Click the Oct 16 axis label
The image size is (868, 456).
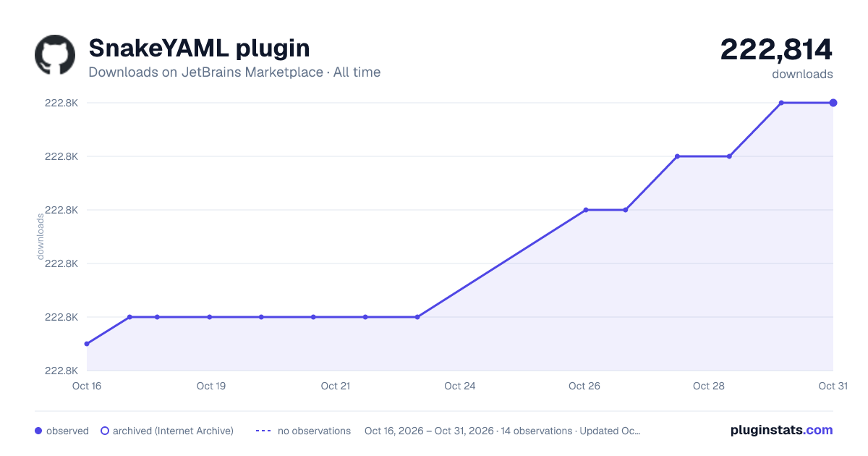pyautogui.click(x=87, y=386)
